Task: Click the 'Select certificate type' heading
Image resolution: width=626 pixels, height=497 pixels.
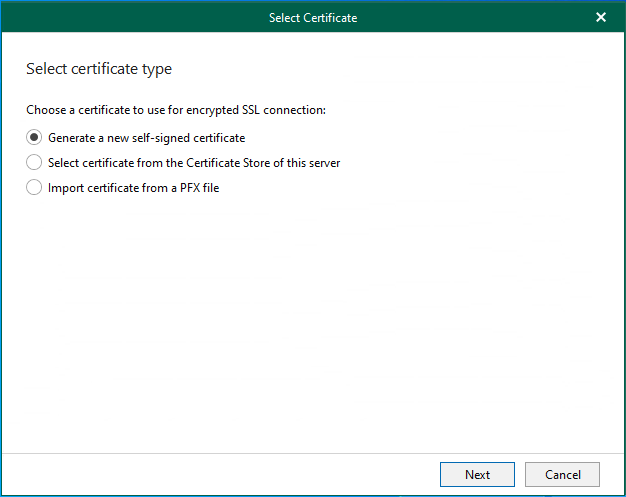Action: pyautogui.click(x=98, y=69)
